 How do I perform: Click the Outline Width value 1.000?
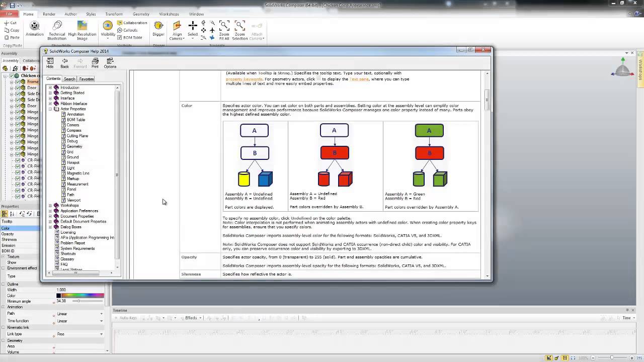click(61, 290)
